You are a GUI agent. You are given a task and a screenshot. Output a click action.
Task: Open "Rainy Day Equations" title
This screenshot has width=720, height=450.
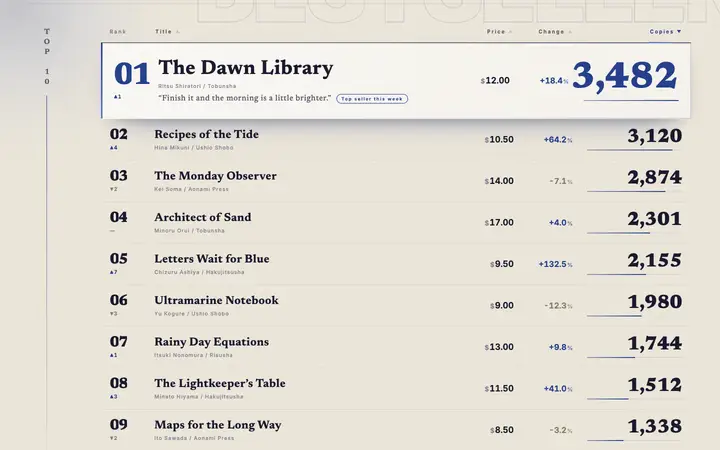211,342
